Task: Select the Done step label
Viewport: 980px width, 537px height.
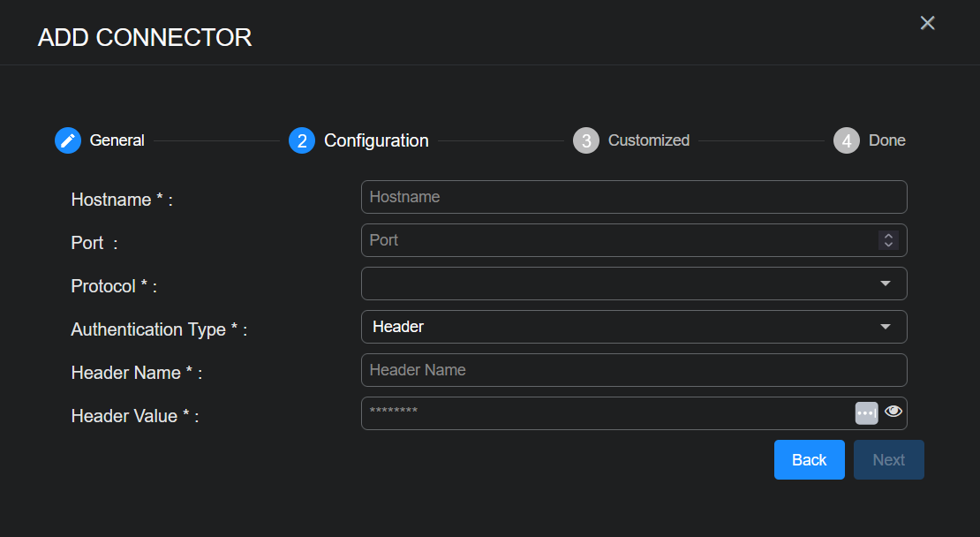Action: click(x=886, y=140)
